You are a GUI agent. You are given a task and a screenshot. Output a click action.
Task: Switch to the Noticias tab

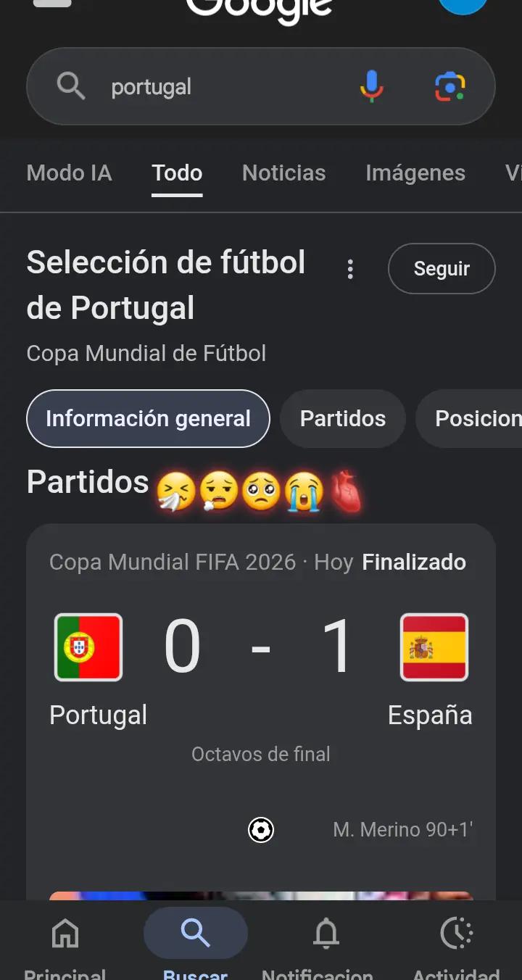pos(283,173)
